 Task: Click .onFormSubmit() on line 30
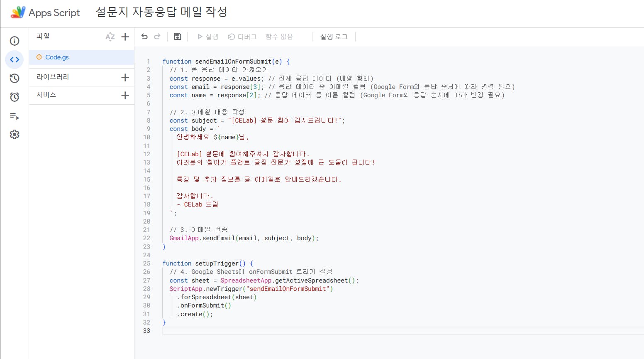coord(204,305)
